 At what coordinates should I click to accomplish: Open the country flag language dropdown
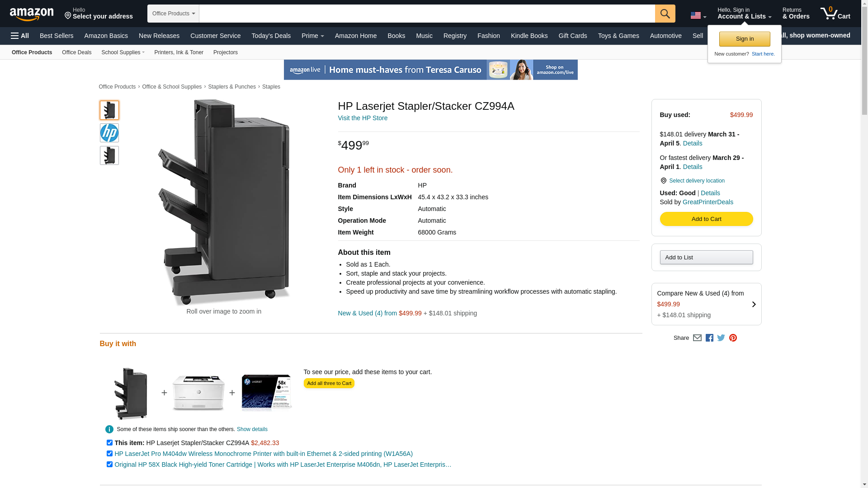coord(698,16)
